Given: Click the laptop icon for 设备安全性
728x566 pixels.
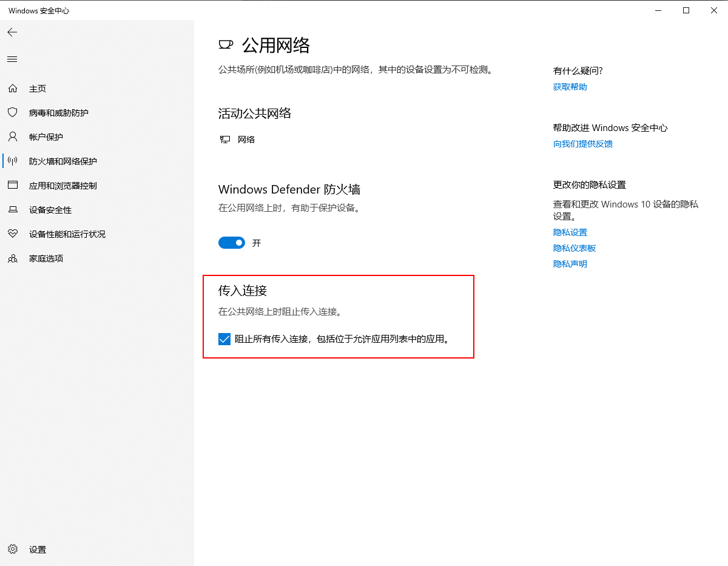Looking at the screenshot, I should [13, 210].
